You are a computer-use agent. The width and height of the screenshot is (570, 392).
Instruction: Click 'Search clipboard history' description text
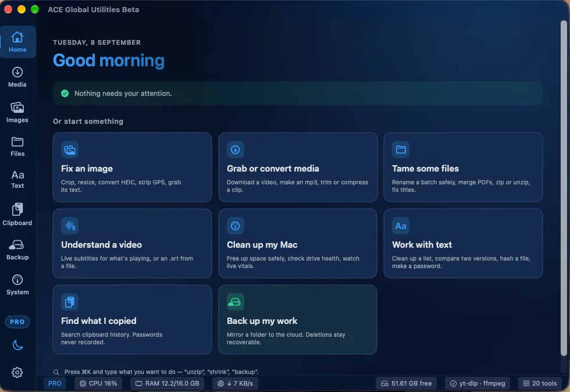[112, 338]
